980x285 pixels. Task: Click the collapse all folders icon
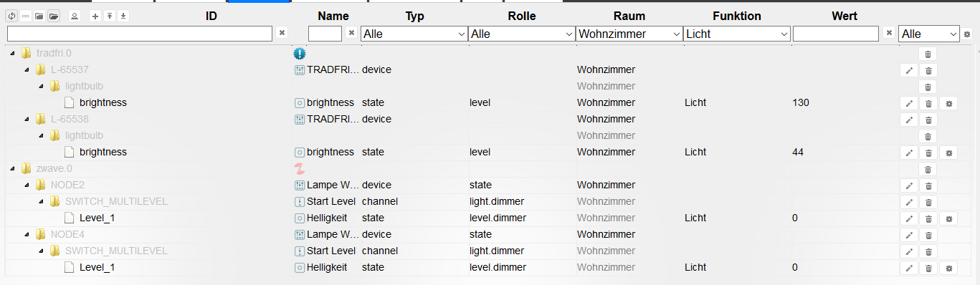(x=39, y=16)
